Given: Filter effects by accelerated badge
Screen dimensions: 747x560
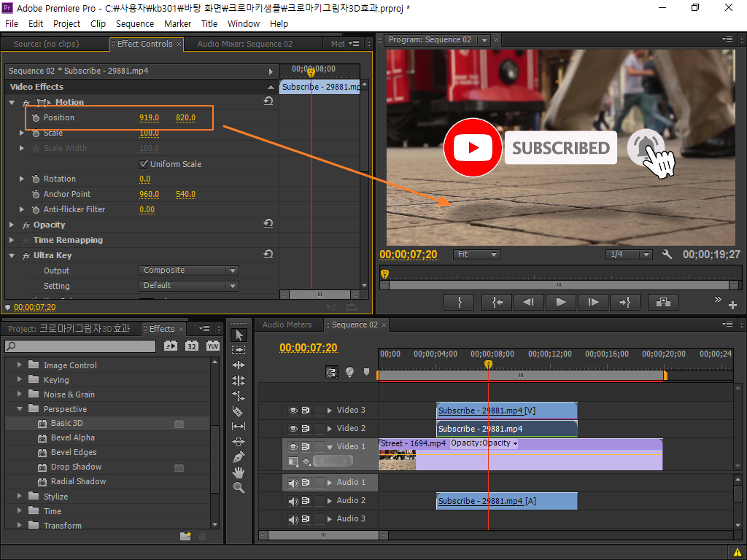Looking at the screenshot, I should click(x=171, y=346).
